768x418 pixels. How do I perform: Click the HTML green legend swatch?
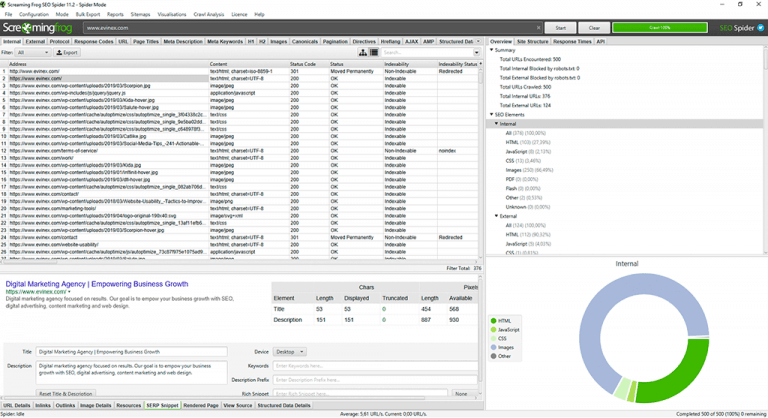(493, 321)
